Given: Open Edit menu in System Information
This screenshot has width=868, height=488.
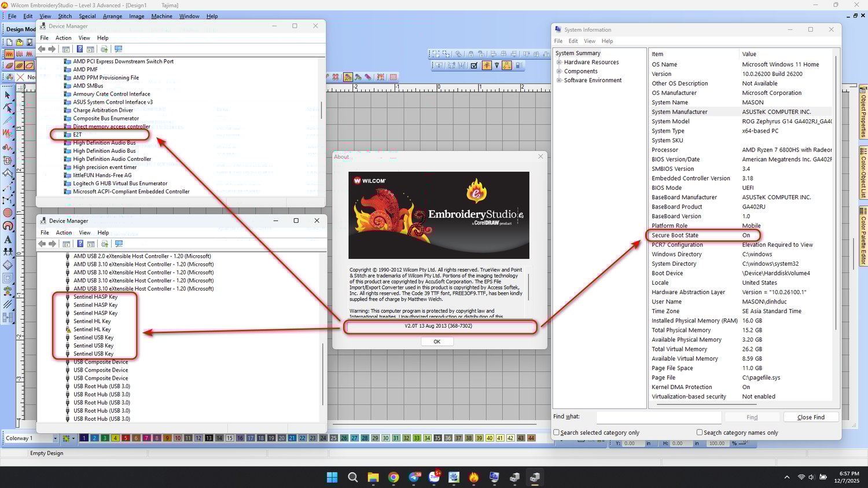Looking at the screenshot, I should pyautogui.click(x=573, y=41).
